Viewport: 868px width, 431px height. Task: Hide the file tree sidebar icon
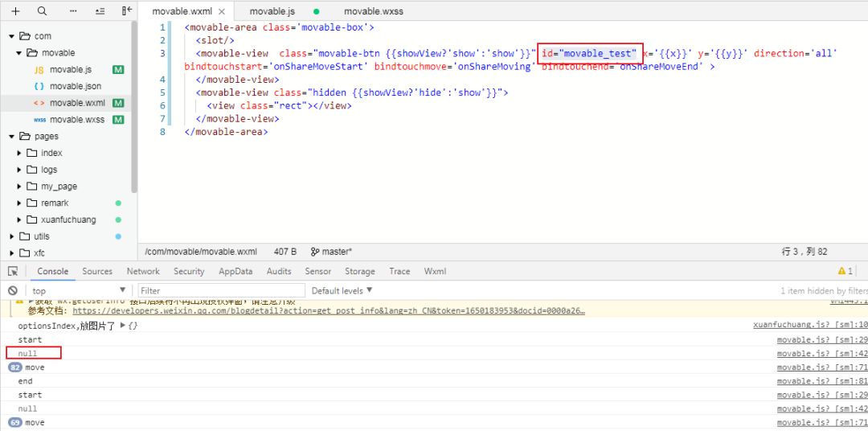coord(127,11)
